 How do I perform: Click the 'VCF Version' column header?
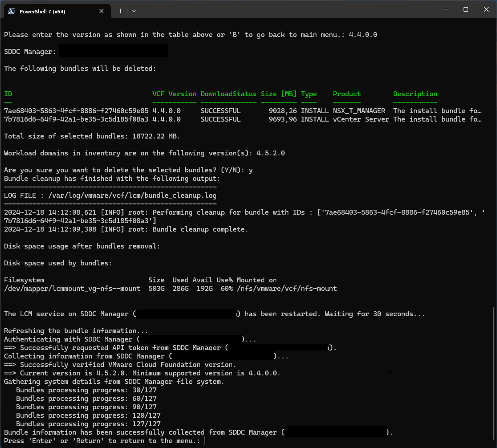tap(174, 94)
